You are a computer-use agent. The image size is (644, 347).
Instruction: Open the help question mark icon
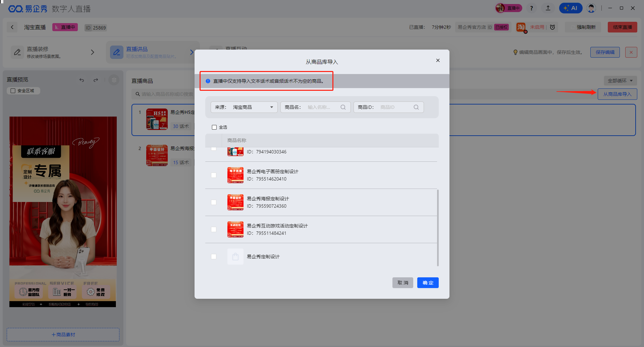pyautogui.click(x=532, y=8)
